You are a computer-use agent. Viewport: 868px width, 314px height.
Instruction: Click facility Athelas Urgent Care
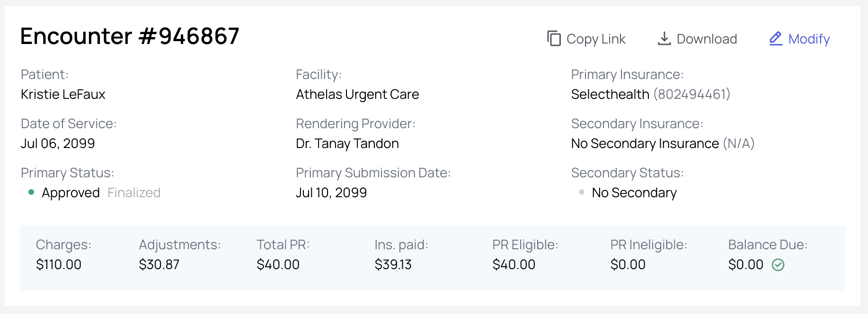[357, 94]
